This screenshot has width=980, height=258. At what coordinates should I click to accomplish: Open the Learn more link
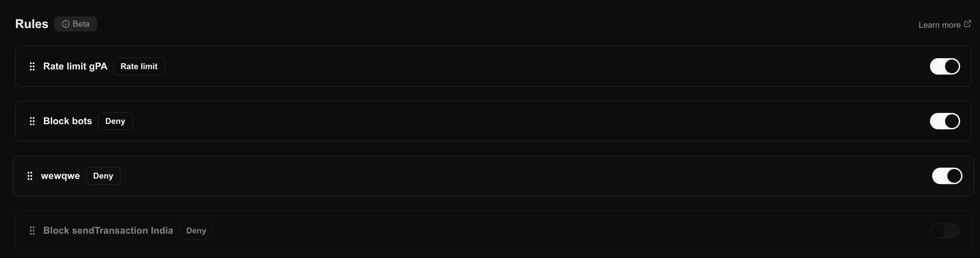(x=939, y=25)
